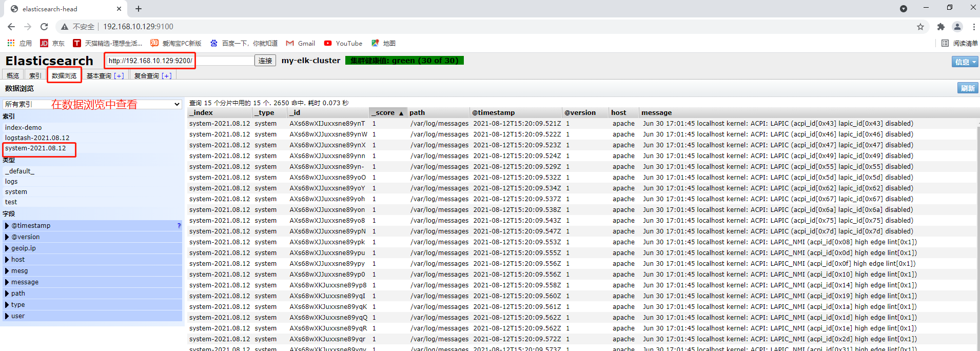Open the JD bookmark
The height and width of the screenshot is (351, 980).
point(52,43)
